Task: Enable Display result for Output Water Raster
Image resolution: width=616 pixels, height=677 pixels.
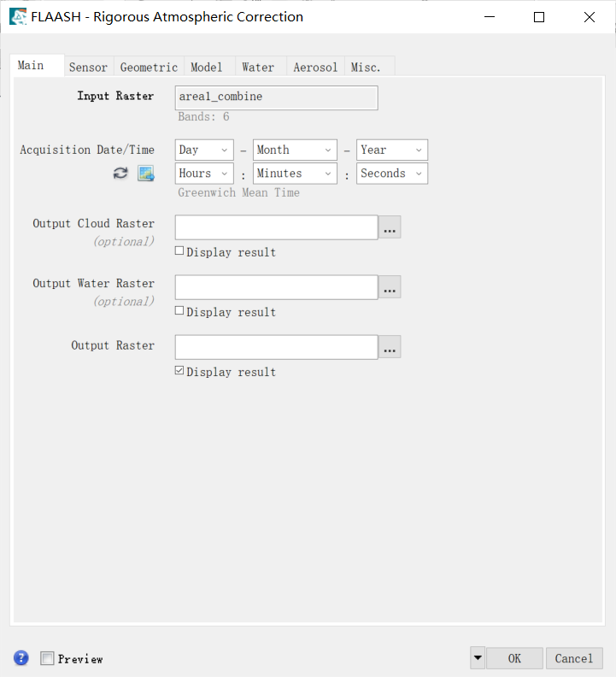Action: (179, 311)
